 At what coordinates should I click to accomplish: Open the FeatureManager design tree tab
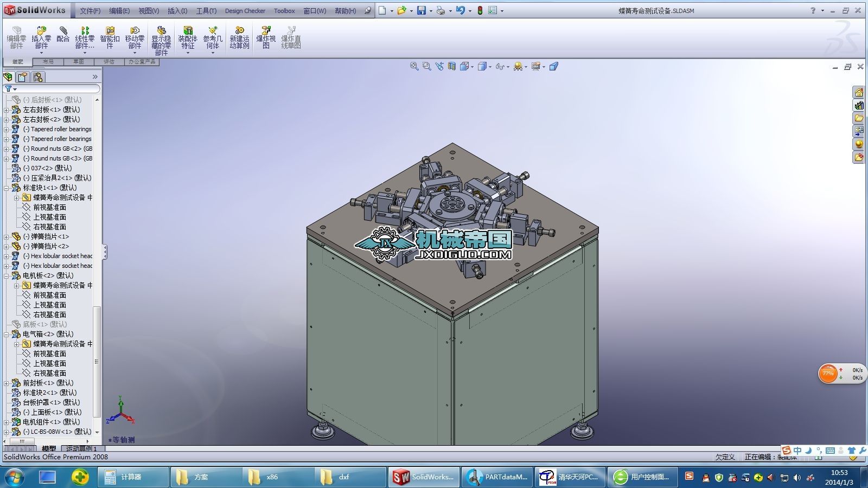point(8,77)
